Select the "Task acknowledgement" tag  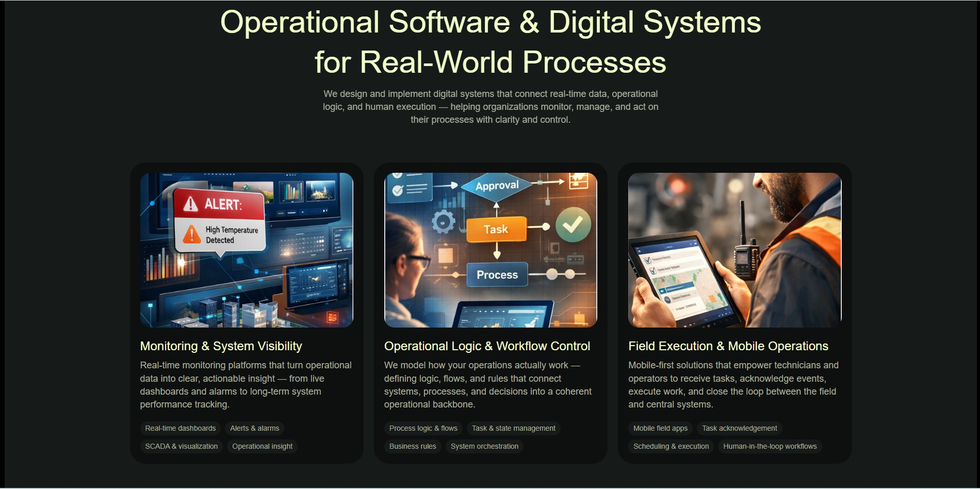[x=740, y=428]
